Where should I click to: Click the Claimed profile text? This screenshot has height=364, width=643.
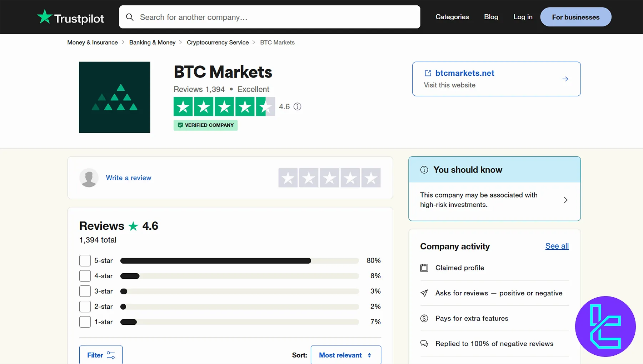click(x=460, y=268)
